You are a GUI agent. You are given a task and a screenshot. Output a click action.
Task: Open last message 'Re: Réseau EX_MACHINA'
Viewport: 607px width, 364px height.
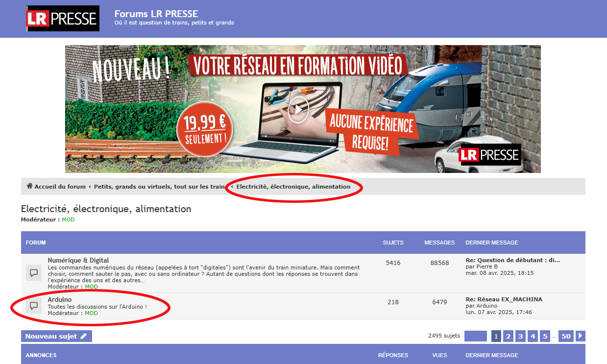pos(504,299)
